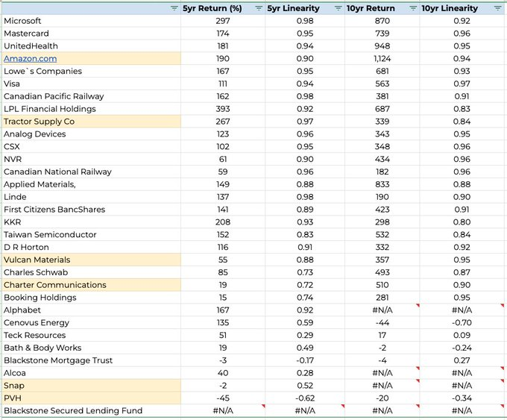Select Blackstone Mortgage Trust 5yr linearity -0.17

click(x=305, y=360)
